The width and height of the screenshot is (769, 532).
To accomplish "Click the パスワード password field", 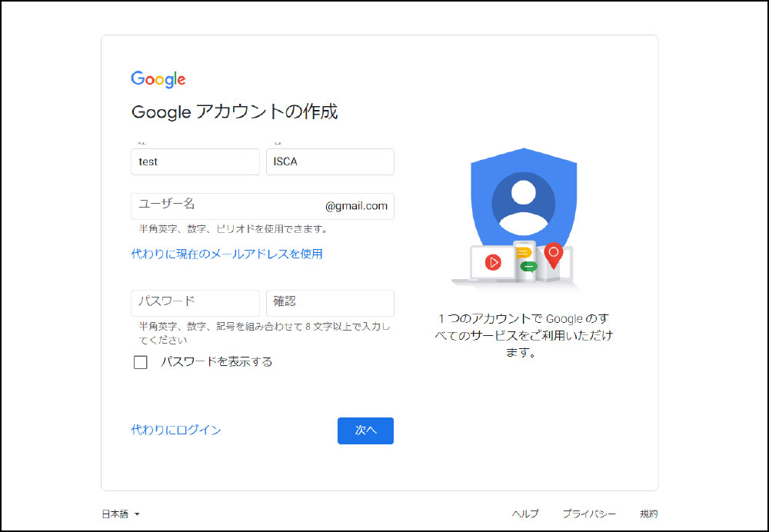I will point(195,303).
